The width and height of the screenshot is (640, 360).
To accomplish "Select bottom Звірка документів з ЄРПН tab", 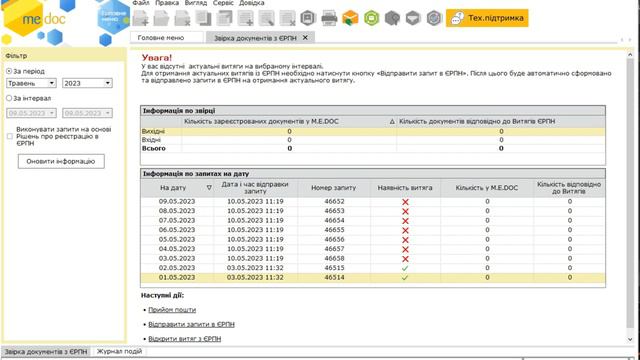I will (46, 351).
